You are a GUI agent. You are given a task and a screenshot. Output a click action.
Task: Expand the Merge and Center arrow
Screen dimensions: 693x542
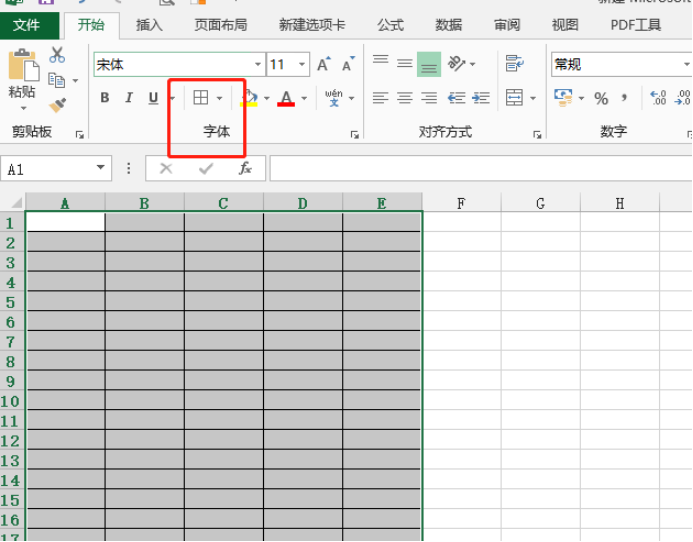pos(533,98)
